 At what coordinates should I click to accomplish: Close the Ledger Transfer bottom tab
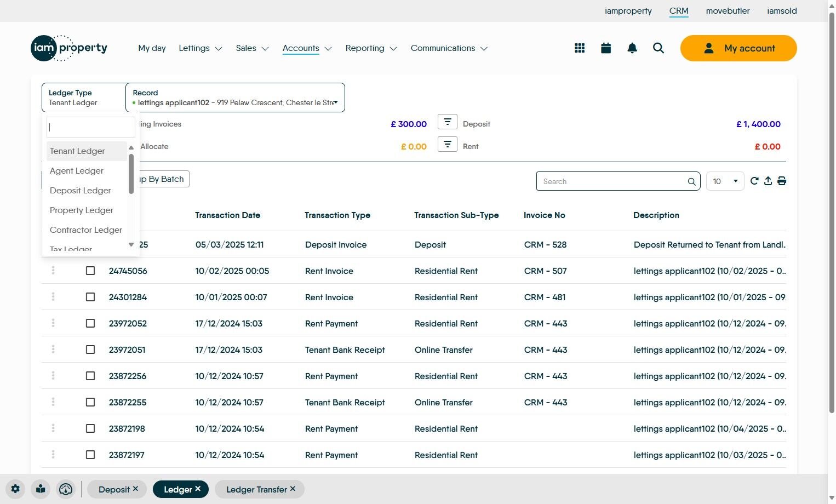click(x=293, y=489)
